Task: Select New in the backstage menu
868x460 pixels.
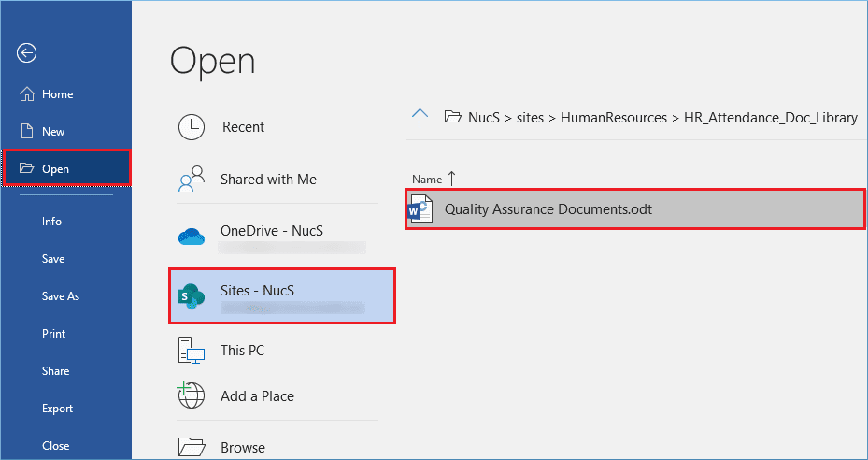Action: coord(53,131)
